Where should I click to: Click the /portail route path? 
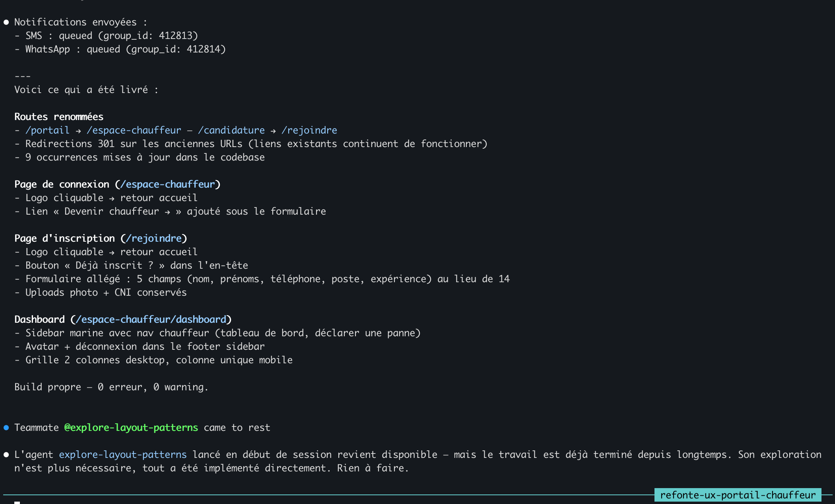(x=47, y=130)
